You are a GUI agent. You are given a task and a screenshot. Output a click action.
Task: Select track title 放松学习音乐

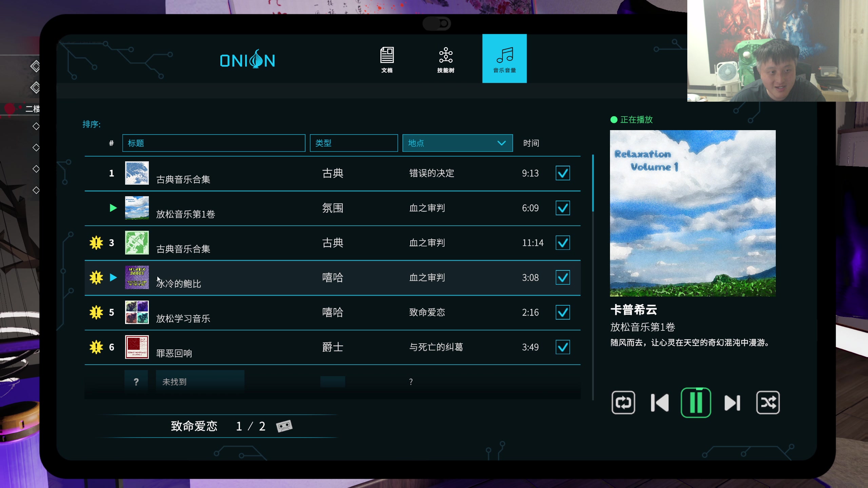point(183,318)
